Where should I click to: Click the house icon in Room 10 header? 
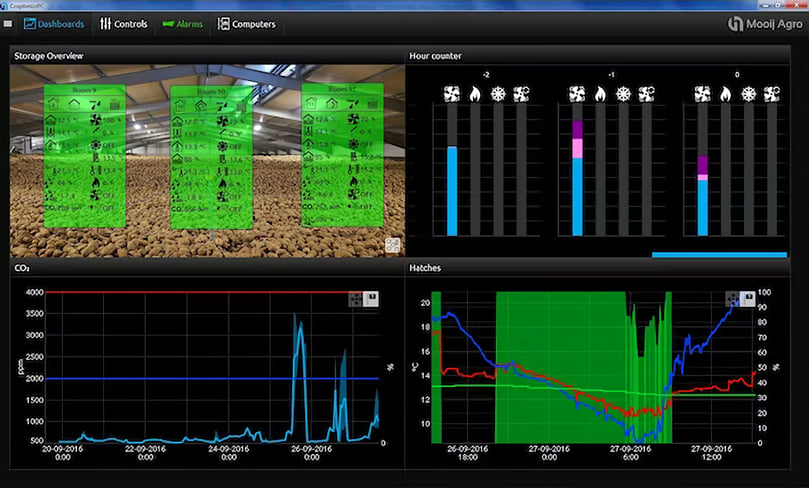(x=180, y=106)
